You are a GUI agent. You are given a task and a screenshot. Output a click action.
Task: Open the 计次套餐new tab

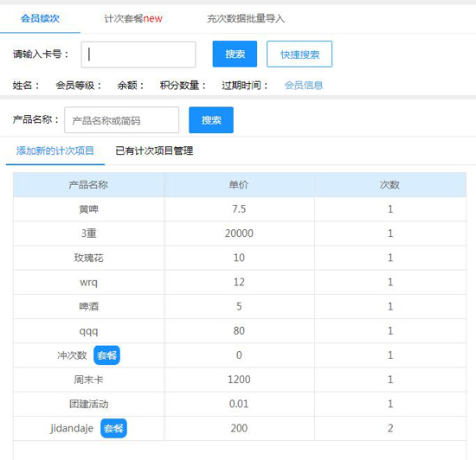tap(133, 18)
